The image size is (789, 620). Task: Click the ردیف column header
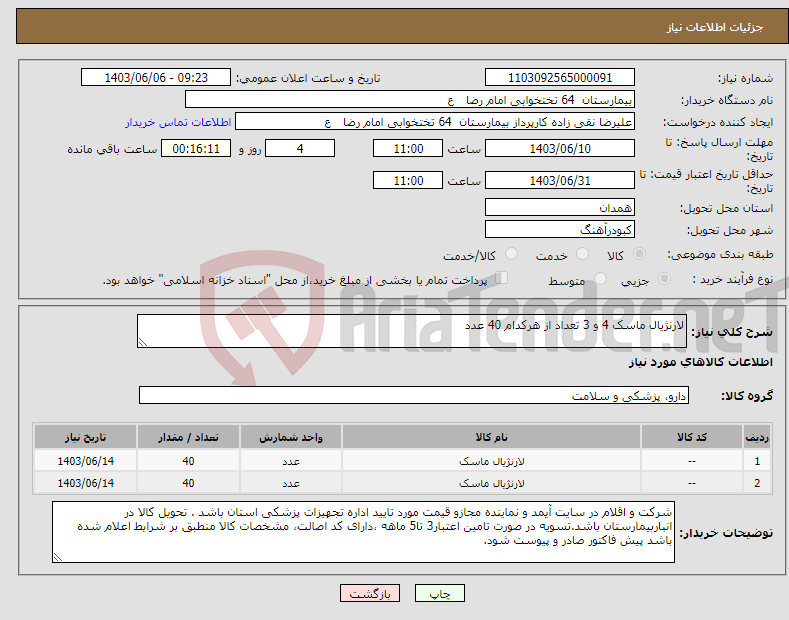point(757,437)
